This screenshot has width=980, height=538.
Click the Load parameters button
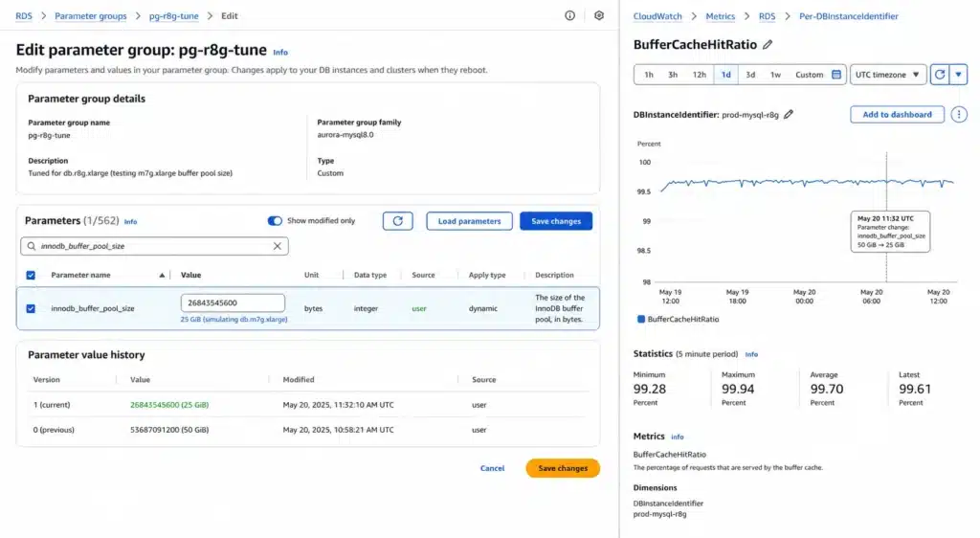pos(469,221)
